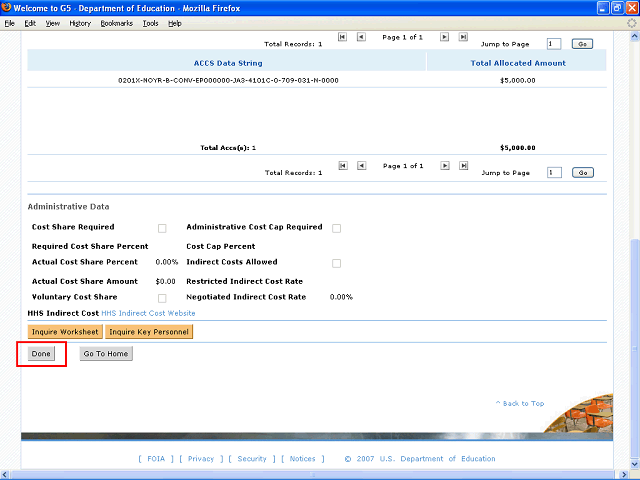640x480 pixels.
Task: Open the Help menu
Action: (175, 23)
